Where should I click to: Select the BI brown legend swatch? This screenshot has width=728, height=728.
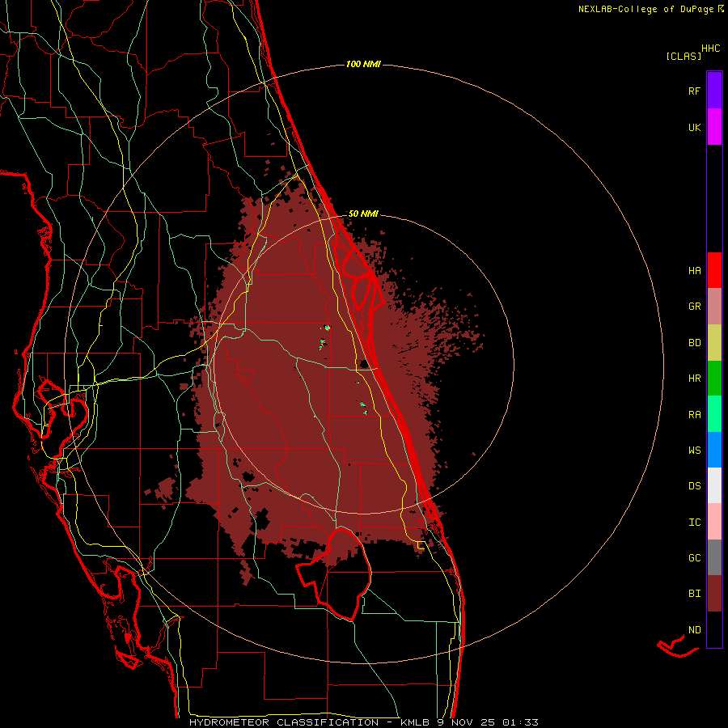[x=714, y=594]
